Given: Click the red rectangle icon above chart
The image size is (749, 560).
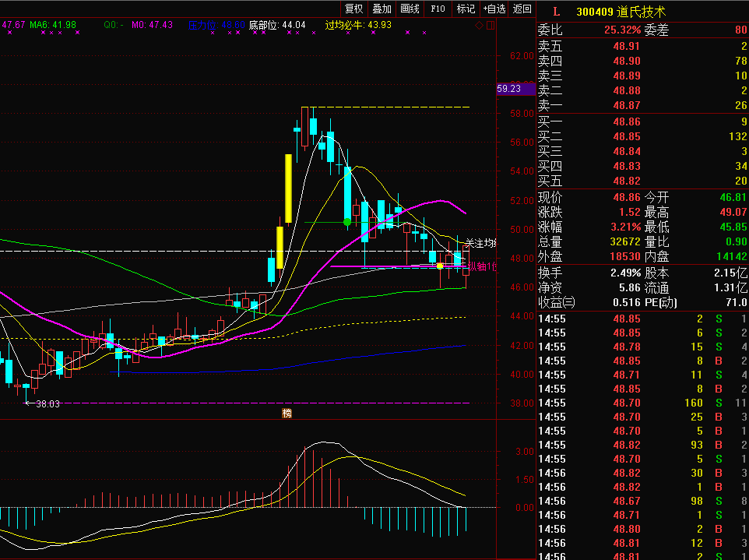Looking at the screenshot, I should pos(491,25).
